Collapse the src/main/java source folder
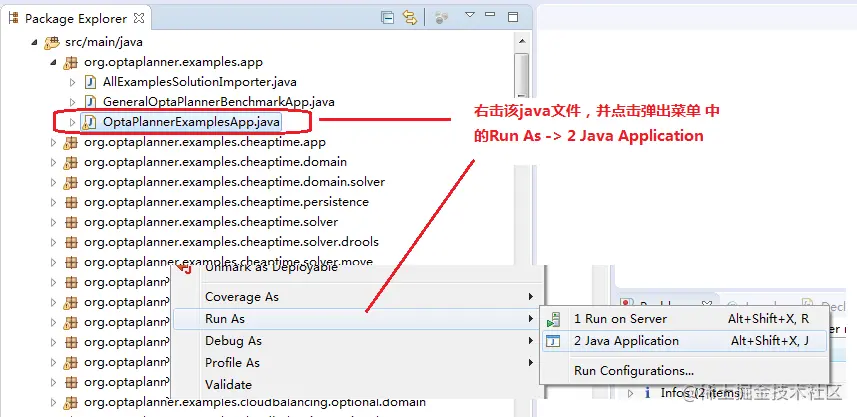 34,42
